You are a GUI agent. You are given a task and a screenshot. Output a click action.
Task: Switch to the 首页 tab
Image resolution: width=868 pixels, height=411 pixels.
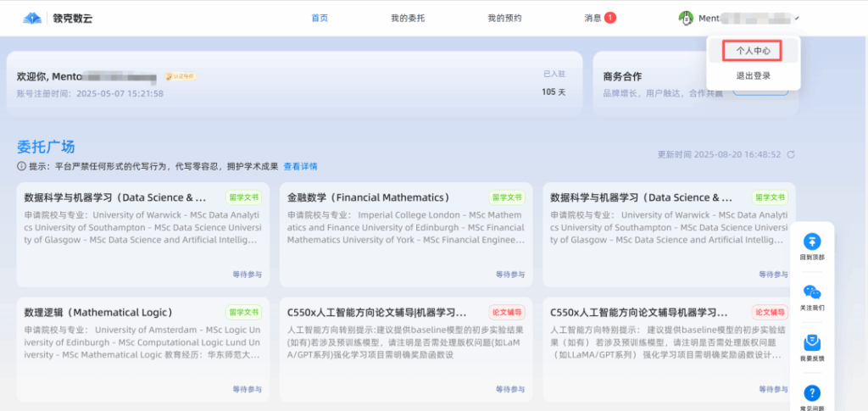(320, 18)
